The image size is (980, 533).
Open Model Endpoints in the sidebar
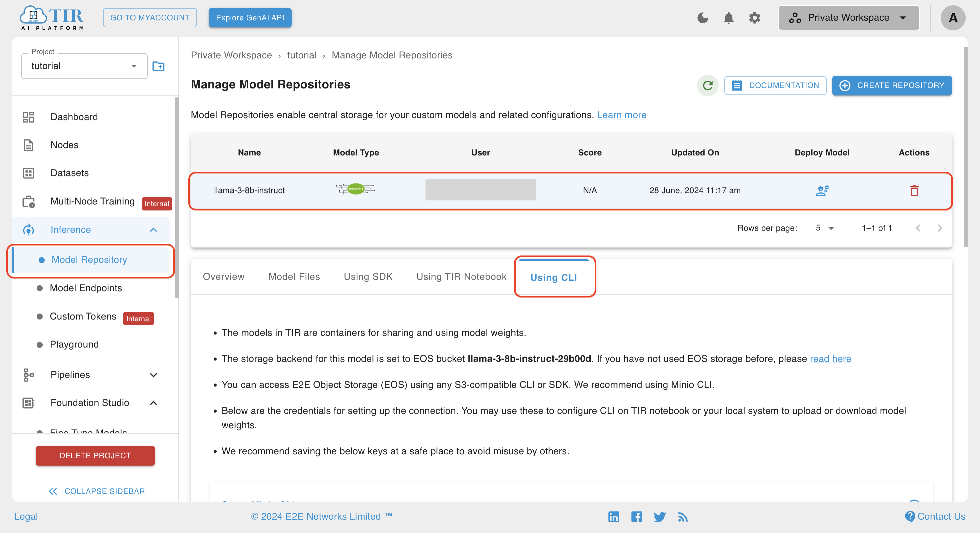[86, 288]
